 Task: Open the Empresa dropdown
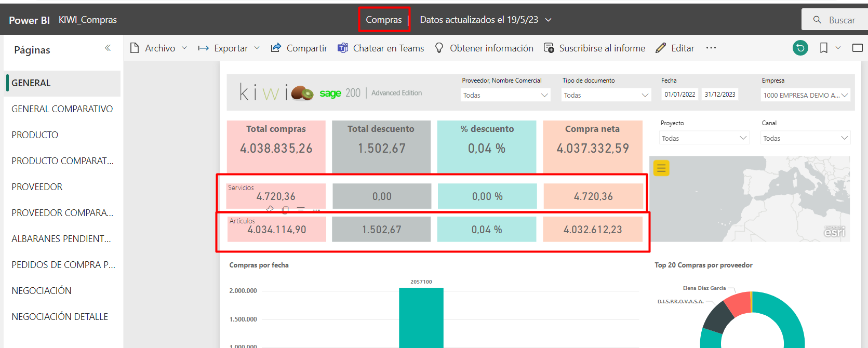click(x=805, y=95)
